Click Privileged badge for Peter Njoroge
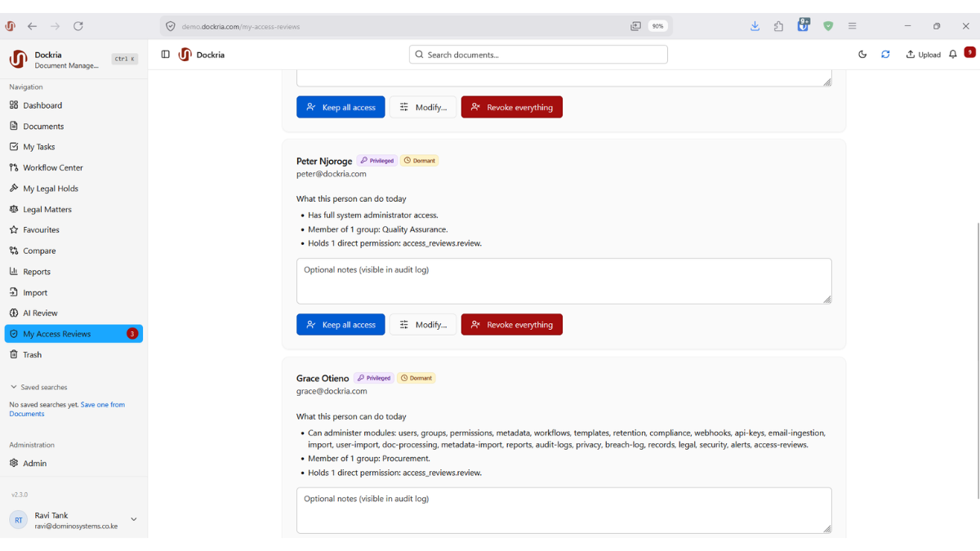The width and height of the screenshot is (980, 551). [x=376, y=161]
